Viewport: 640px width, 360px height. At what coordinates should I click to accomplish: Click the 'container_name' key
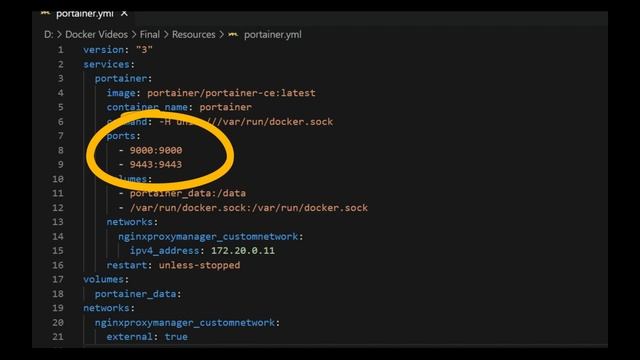(x=147, y=107)
